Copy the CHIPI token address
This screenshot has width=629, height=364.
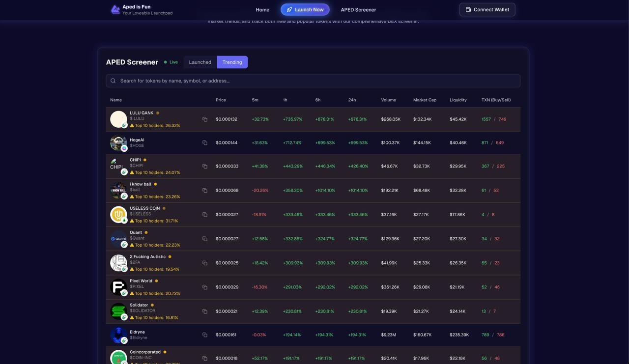coord(205,167)
